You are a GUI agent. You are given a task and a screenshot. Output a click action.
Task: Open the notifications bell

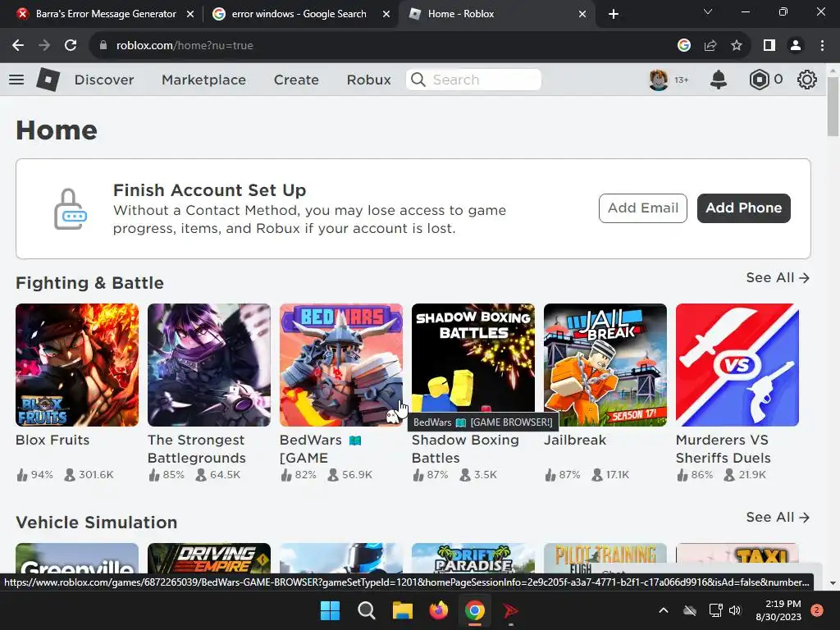click(719, 80)
